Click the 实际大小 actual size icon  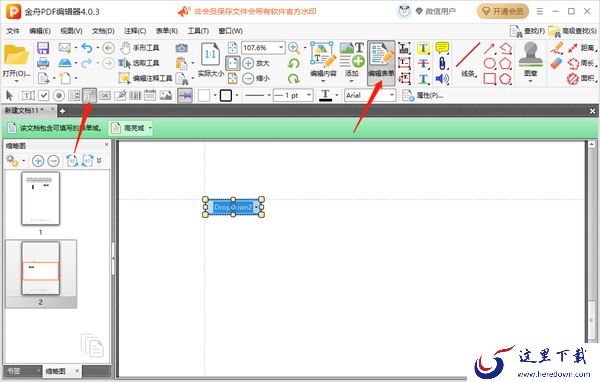click(x=210, y=60)
